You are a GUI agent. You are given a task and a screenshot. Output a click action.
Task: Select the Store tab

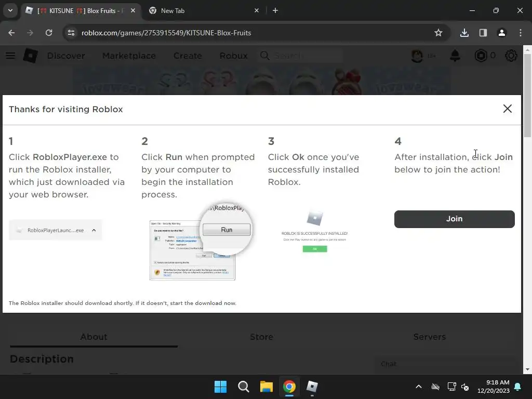(x=262, y=337)
